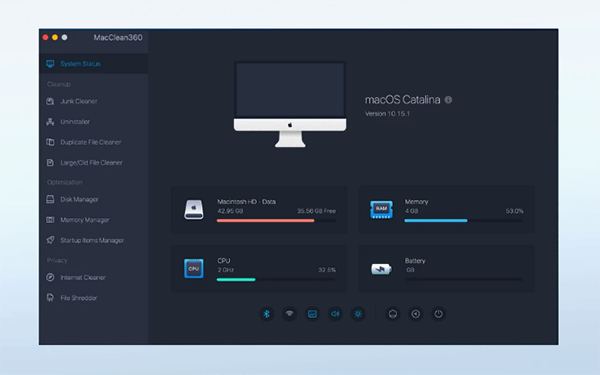Viewport: 600px width, 375px height.
Task: Click the restart icon with left arrow
Action: 416,314
